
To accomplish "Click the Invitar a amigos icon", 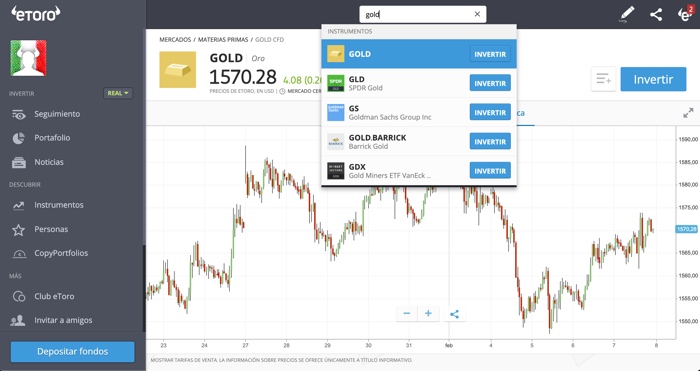I will click(x=18, y=321).
